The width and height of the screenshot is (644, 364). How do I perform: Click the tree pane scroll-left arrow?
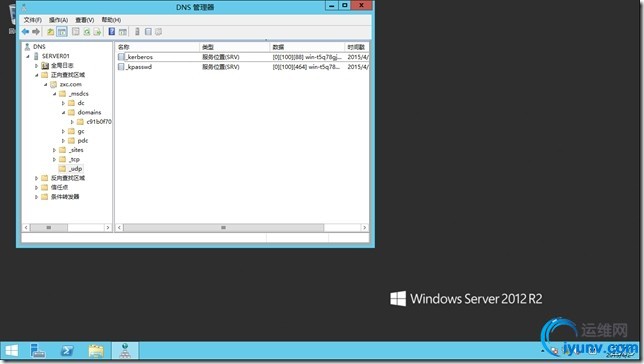pos(26,228)
